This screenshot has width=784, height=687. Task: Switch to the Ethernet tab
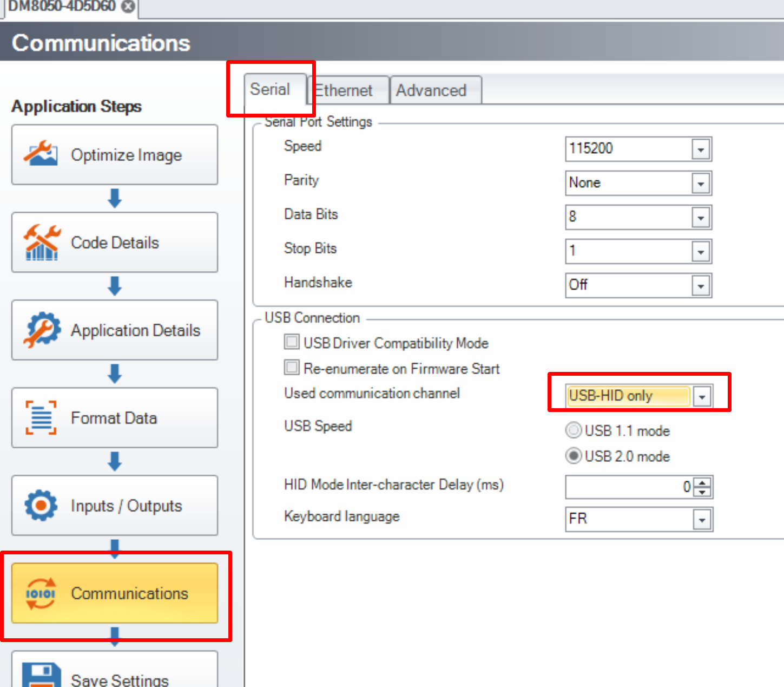(344, 90)
